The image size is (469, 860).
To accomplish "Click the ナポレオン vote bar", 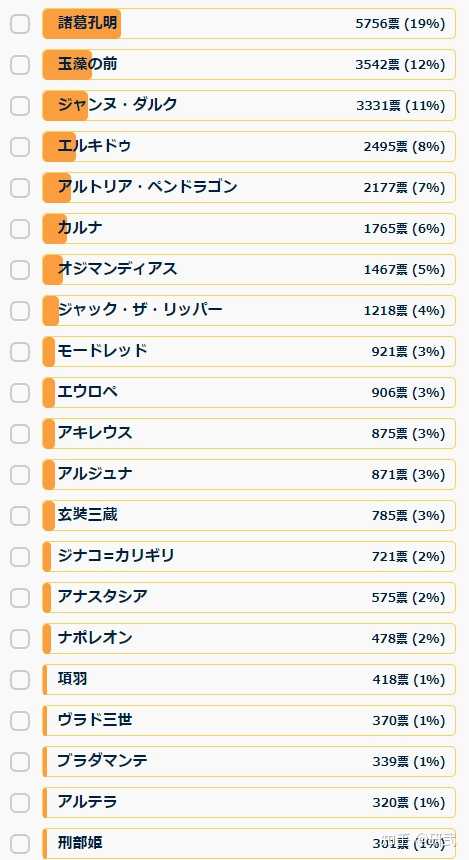I will click(249, 638).
